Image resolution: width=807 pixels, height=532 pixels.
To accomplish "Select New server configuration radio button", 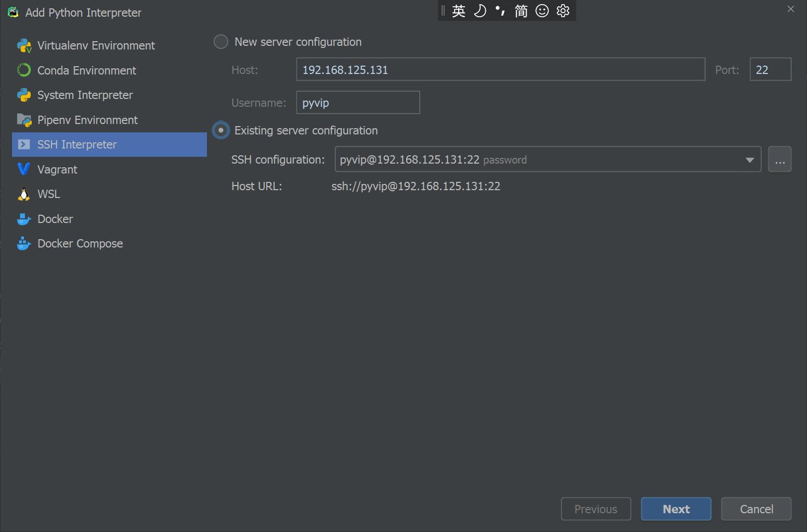I will 221,42.
